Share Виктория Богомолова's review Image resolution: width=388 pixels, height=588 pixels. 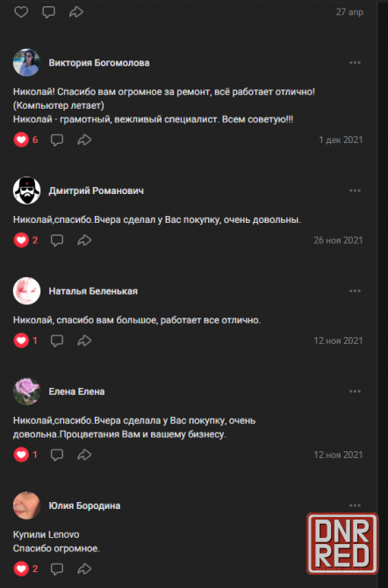point(84,140)
